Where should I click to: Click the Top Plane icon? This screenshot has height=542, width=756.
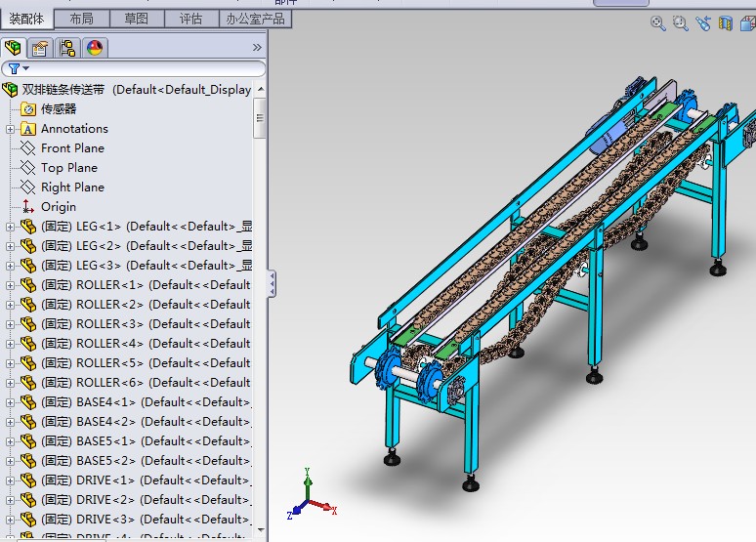pos(28,168)
